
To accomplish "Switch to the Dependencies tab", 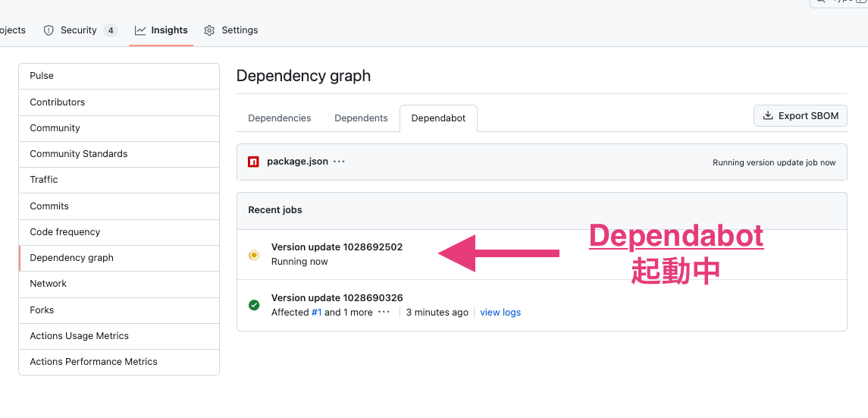I will pos(280,118).
